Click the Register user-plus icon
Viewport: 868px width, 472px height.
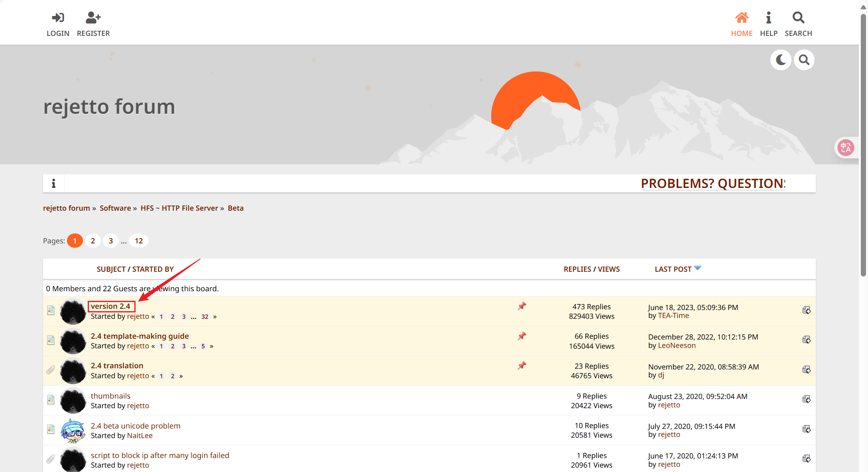click(93, 18)
